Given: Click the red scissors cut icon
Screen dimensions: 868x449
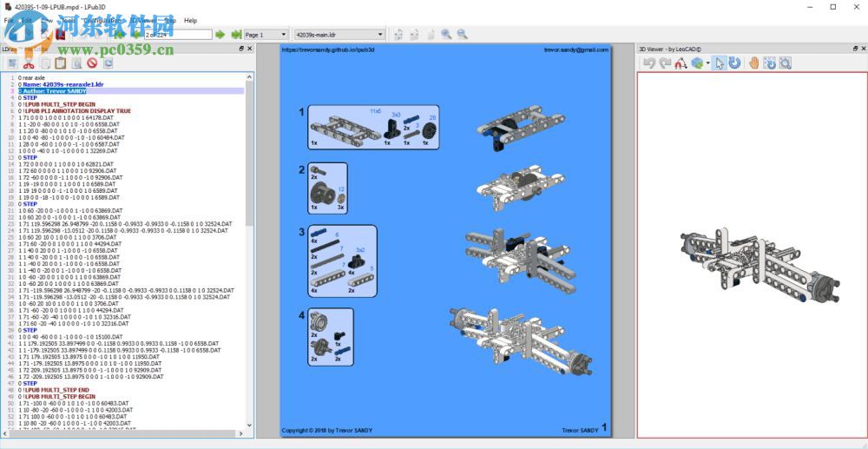Looking at the screenshot, I should click(29, 63).
